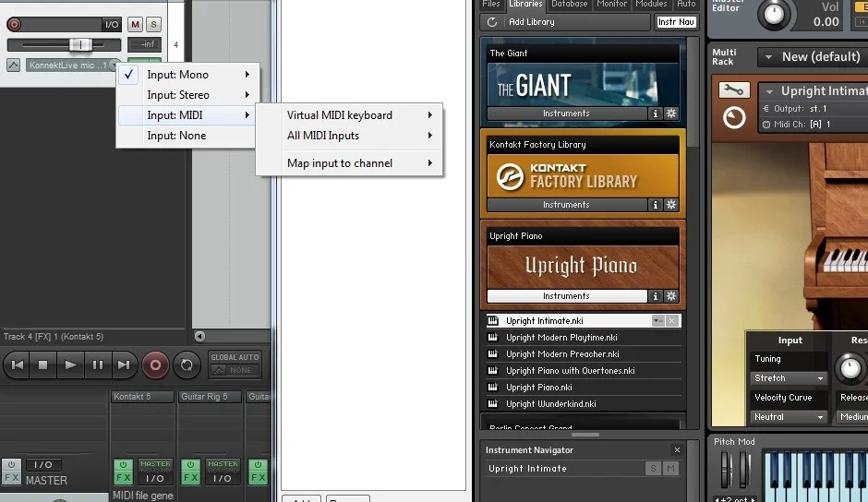Toggle Kontakt 5 channel FX power
Viewport: 868px width, 502px height.
pyautogui.click(x=124, y=464)
